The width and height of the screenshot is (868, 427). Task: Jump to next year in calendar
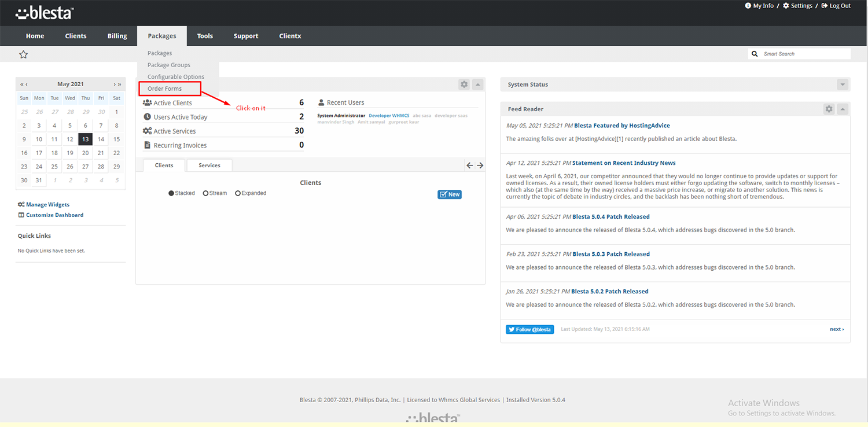coord(119,84)
